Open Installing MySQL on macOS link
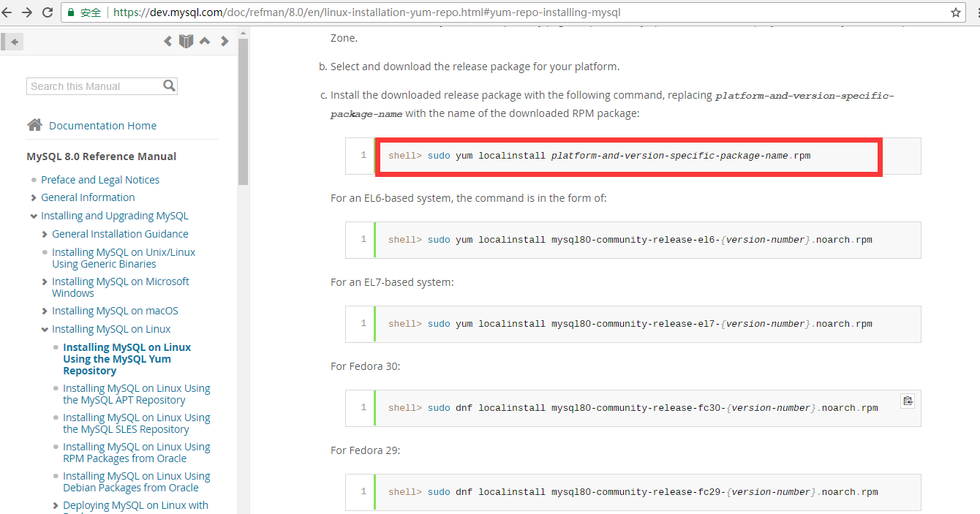Viewport: 980px width, 514px height. click(115, 311)
